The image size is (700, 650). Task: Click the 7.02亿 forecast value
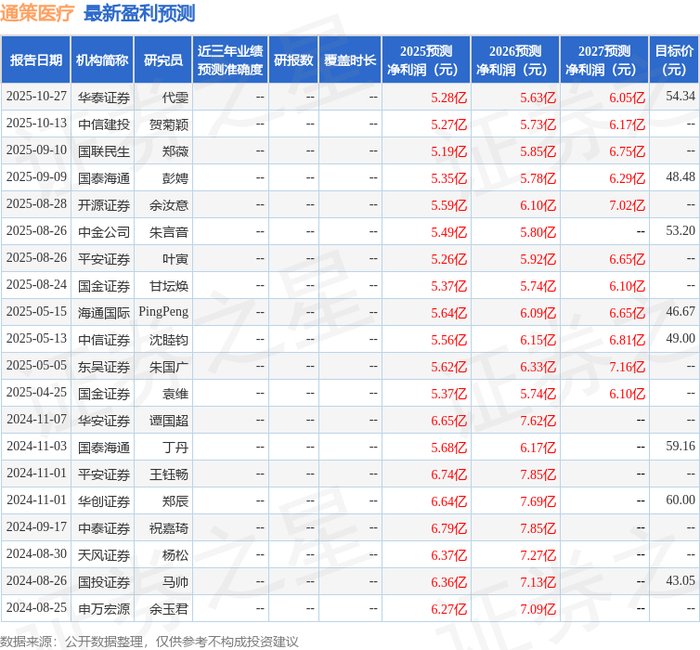627,205
